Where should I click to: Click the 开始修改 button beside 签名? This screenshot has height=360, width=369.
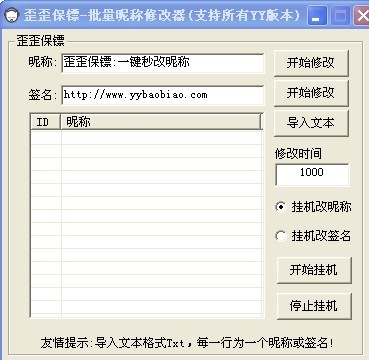(311, 93)
